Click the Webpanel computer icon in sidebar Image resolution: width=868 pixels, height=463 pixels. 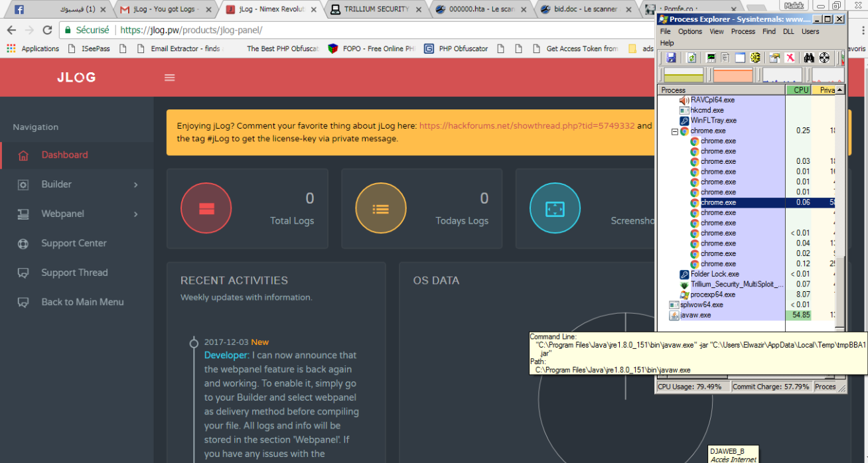(x=23, y=214)
